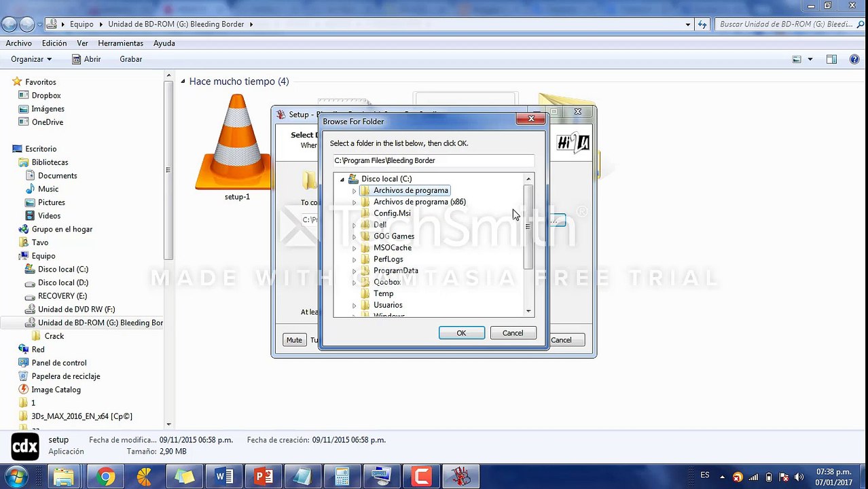
Task: Open Camtasia from the taskbar
Action: click(421, 477)
